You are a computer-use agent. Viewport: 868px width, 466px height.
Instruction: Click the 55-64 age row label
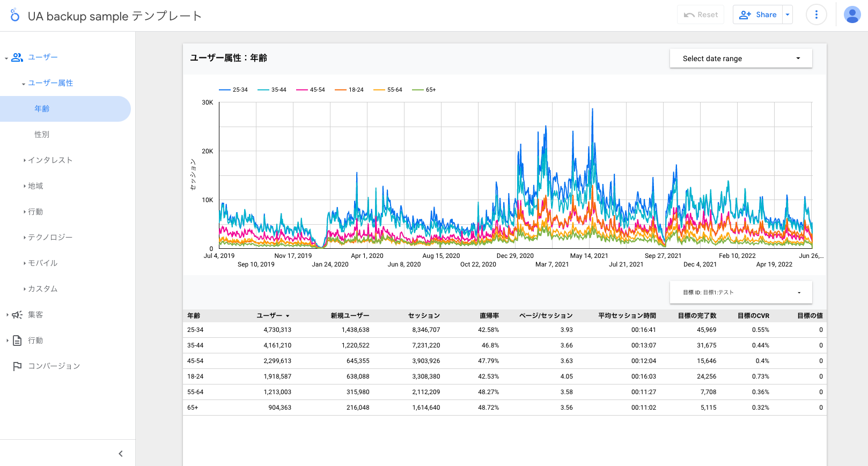click(x=195, y=393)
